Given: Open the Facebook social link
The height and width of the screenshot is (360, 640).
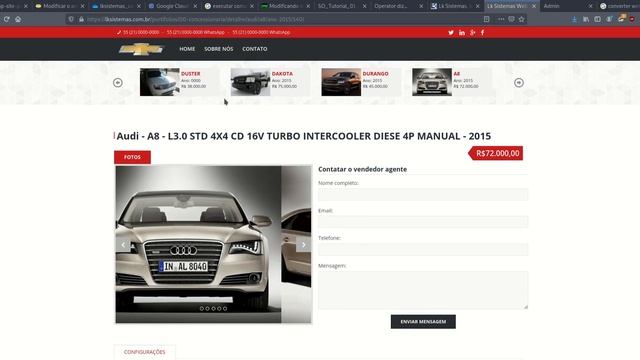Looking at the screenshot, I should click(482, 33).
